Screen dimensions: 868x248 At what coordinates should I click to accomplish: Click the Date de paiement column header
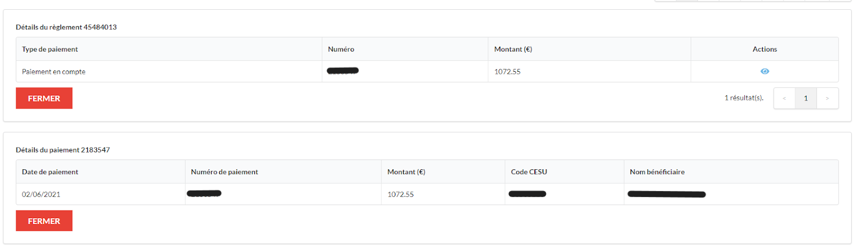tap(50, 171)
